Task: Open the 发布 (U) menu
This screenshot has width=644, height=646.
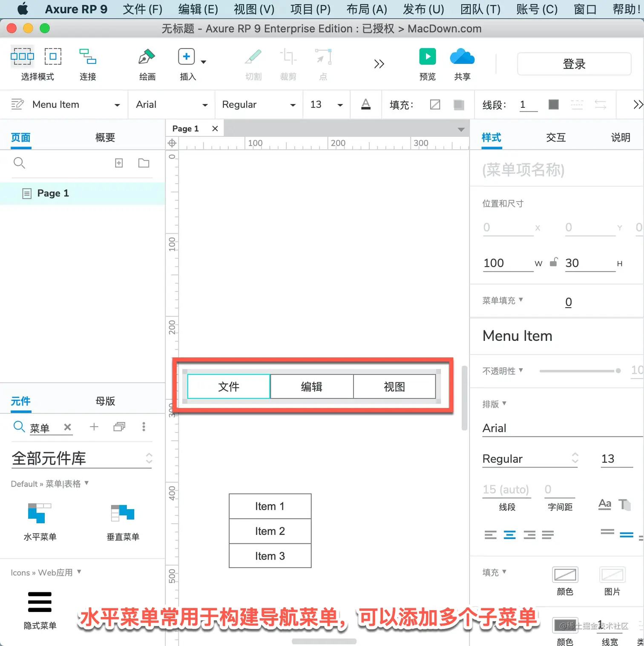Action: [x=424, y=9]
